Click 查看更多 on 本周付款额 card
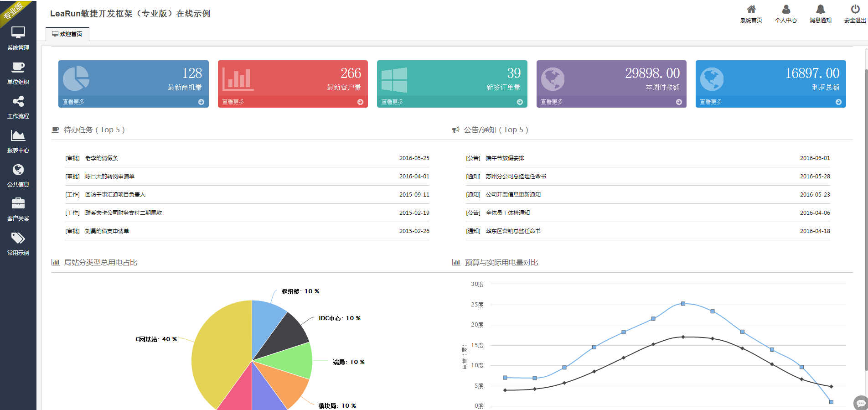The width and height of the screenshot is (868, 410). [x=552, y=102]
